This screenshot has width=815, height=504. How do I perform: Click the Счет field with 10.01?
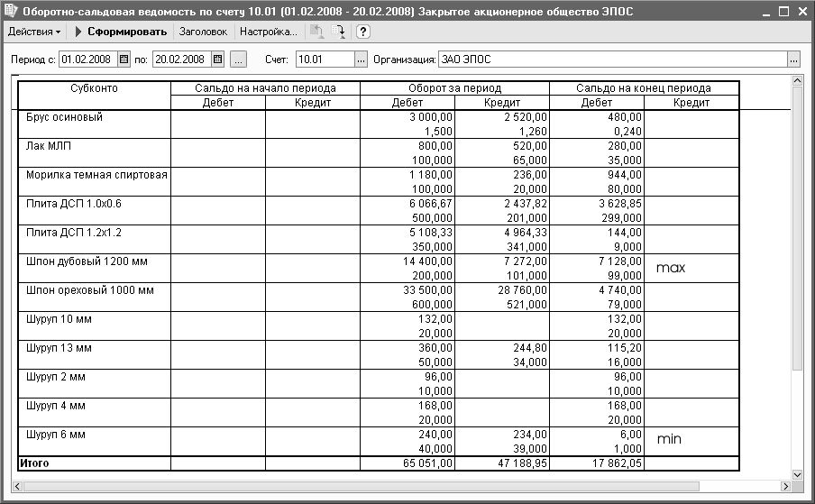[x=325, y=60]
